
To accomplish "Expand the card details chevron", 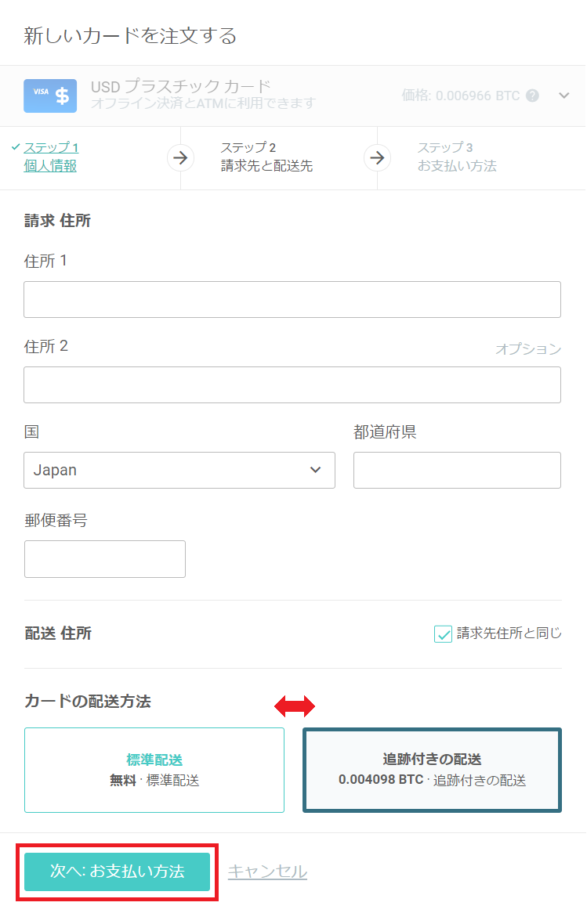I will (x=564, y=96).
